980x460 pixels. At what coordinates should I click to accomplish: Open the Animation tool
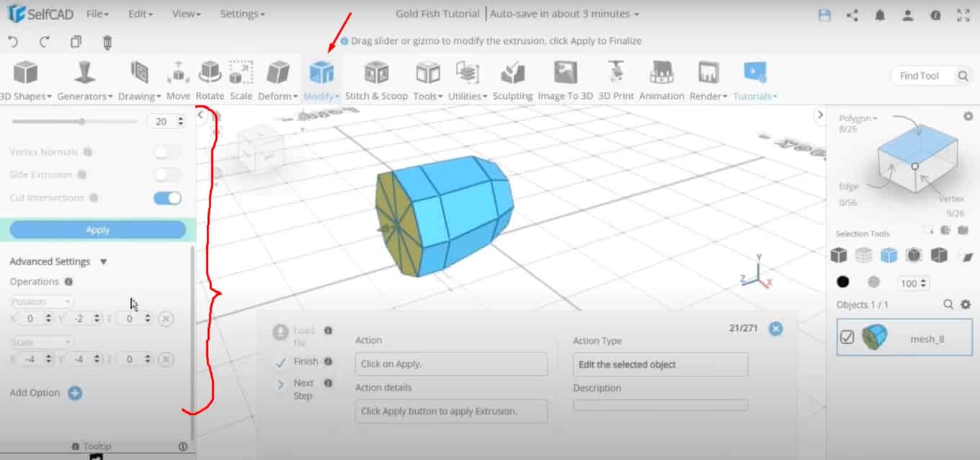661,79
